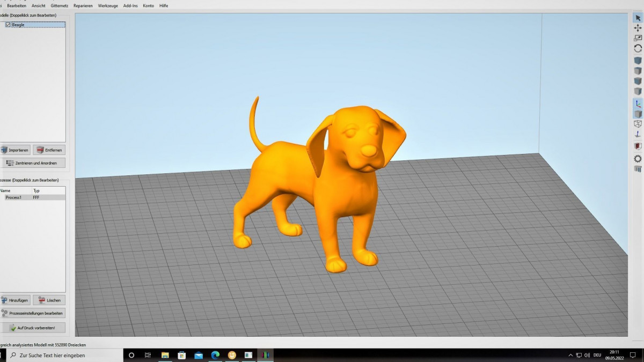Click Prozesseinstellungen bearbeiten button
Screen dimensions: 644x362
click(x=32, y=313)
